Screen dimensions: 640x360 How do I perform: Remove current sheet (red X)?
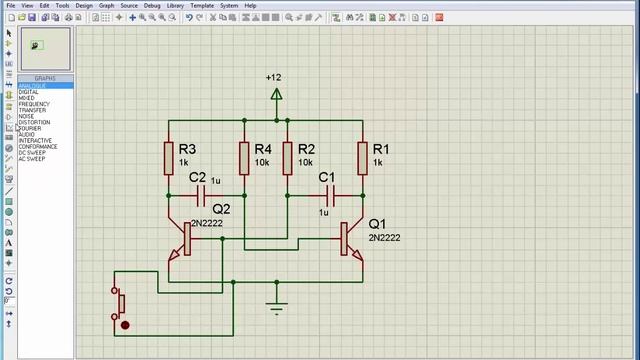[x=392, y=18]
